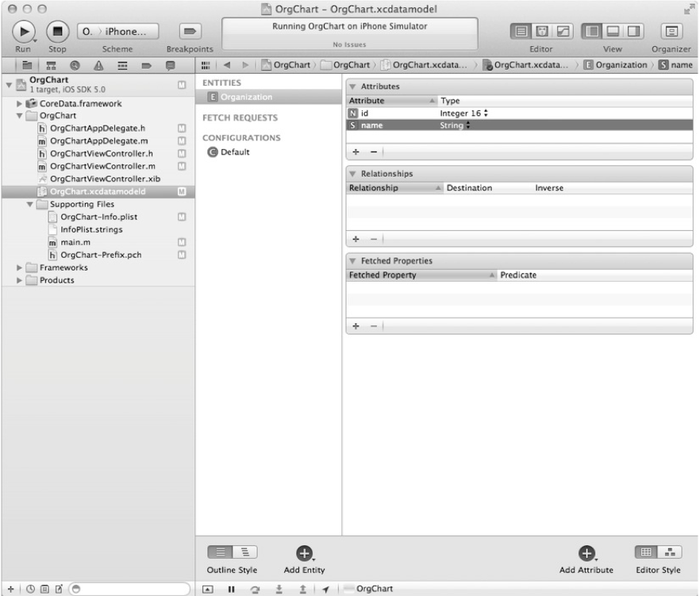Remove attribute with minus under Attributes

[x=374, y=152]
